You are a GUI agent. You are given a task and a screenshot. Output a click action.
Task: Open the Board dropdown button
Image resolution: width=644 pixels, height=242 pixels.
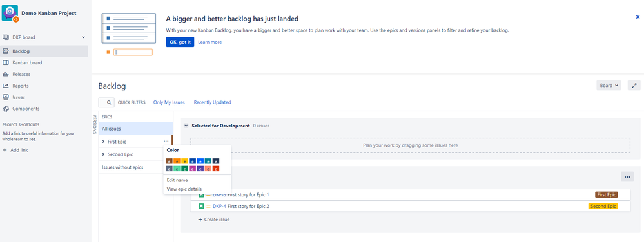609,86
